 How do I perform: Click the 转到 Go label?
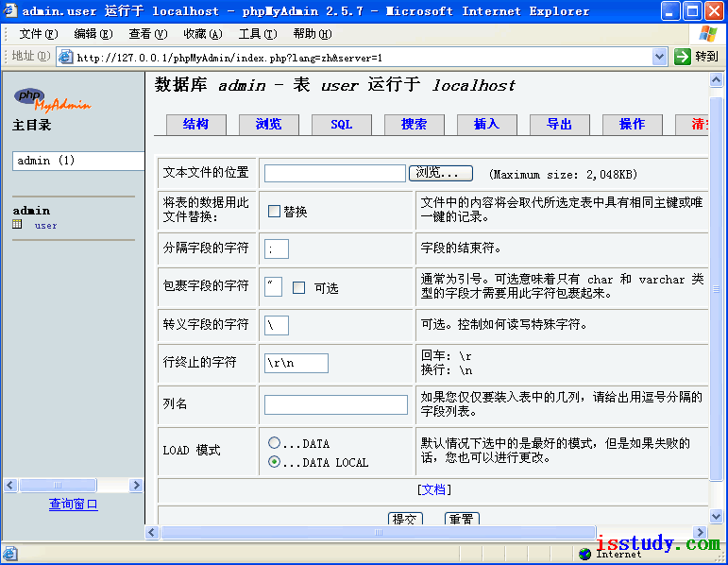tap(706, 57)
